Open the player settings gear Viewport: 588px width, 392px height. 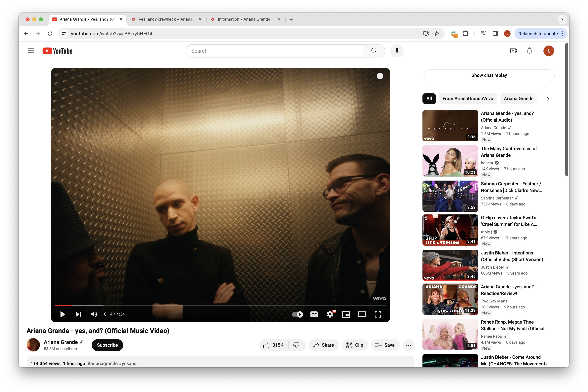pyautogui.click(x=330, y=314)
